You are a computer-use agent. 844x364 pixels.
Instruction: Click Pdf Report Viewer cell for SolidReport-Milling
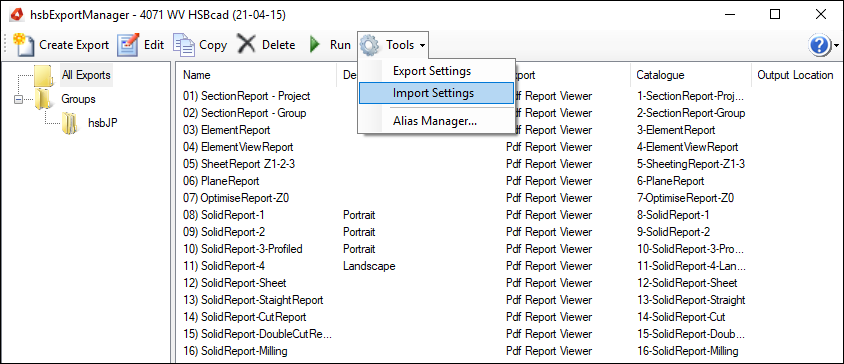point(549,351)
